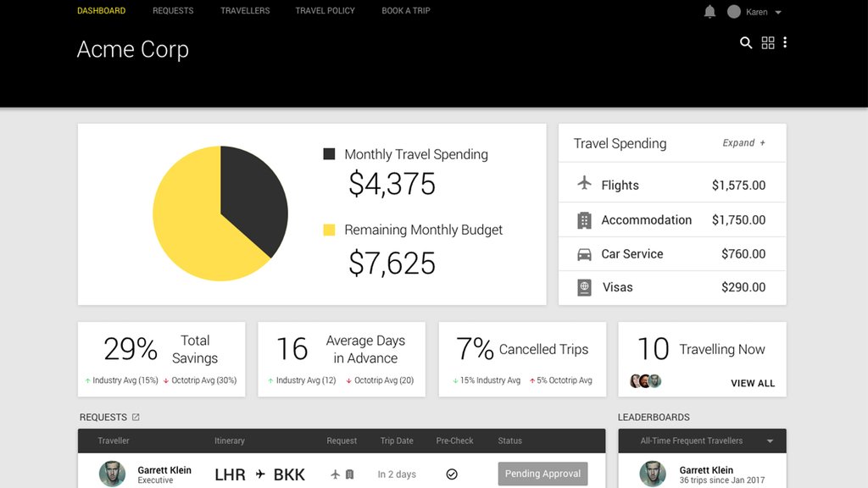Screen dimensions: 868x488
Task: Click the Flights airplane icon
Action: 584,183
